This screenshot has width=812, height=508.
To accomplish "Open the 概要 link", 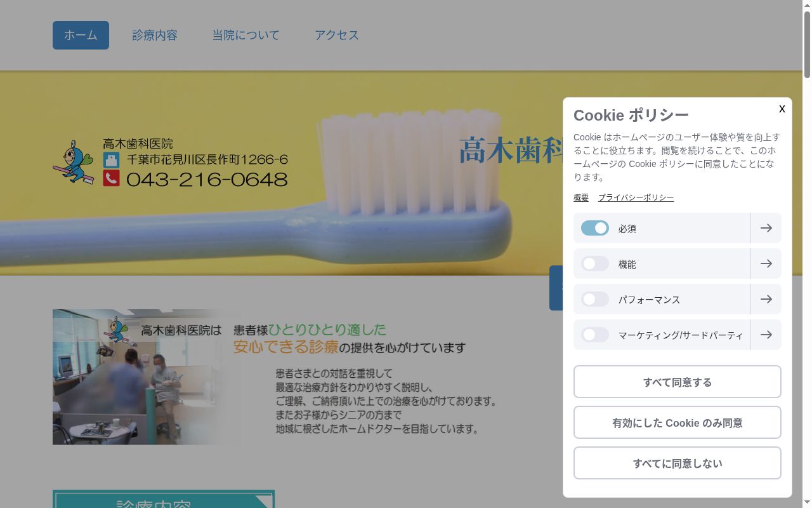I will tap(581, 197).
